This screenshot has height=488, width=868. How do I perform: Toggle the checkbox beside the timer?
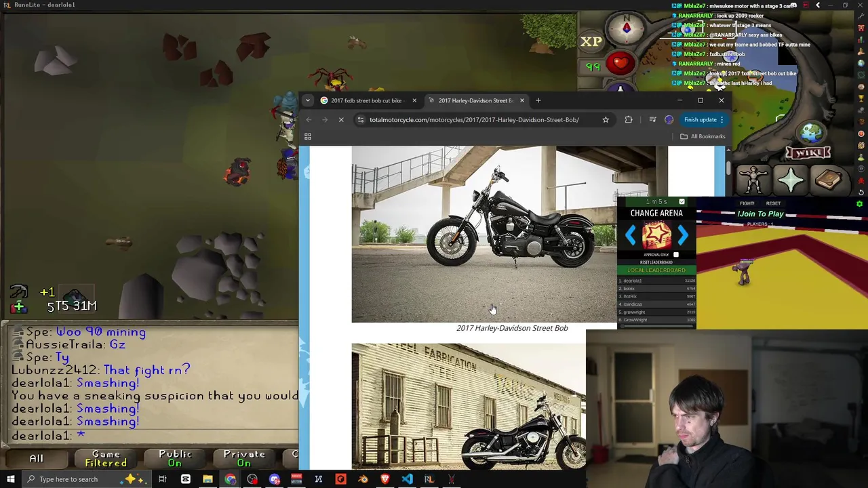[x=682, y=202]
